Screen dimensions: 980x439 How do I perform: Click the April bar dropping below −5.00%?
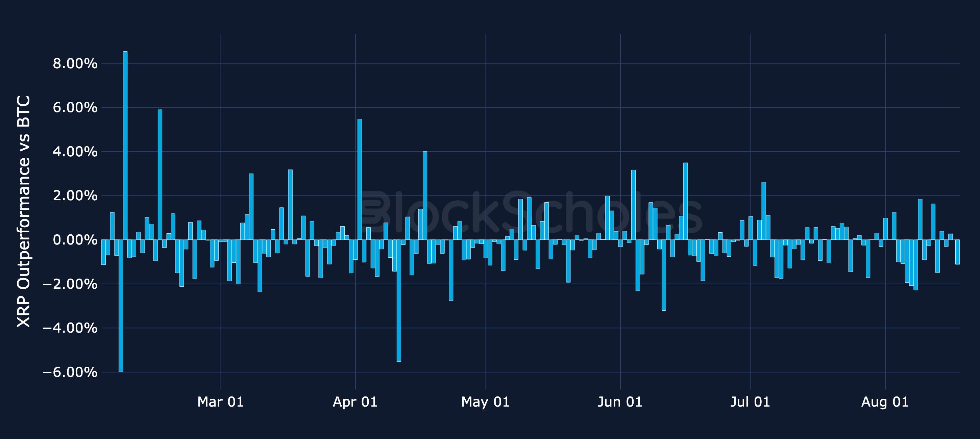coord(399,301)
